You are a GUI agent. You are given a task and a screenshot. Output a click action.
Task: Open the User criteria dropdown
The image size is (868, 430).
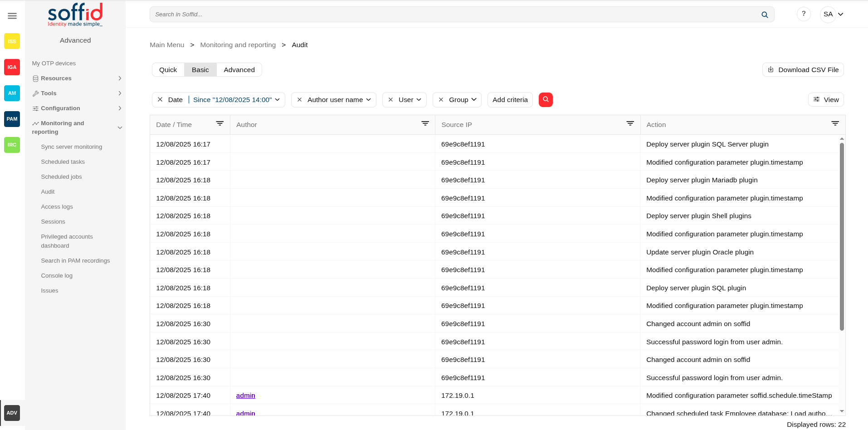click(410, 100)
